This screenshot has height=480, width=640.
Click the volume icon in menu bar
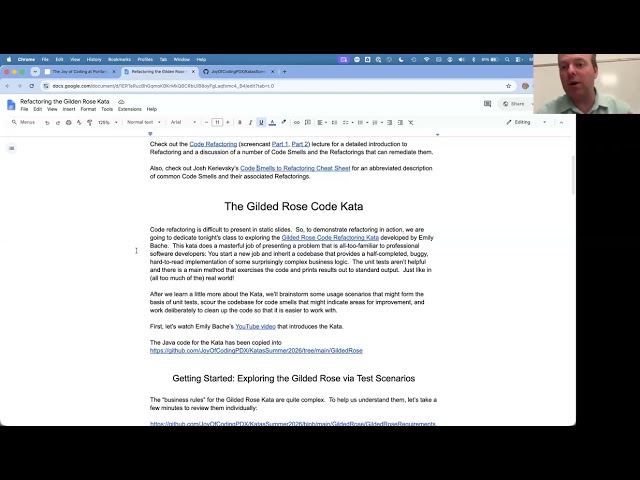(x=461, y=60)
